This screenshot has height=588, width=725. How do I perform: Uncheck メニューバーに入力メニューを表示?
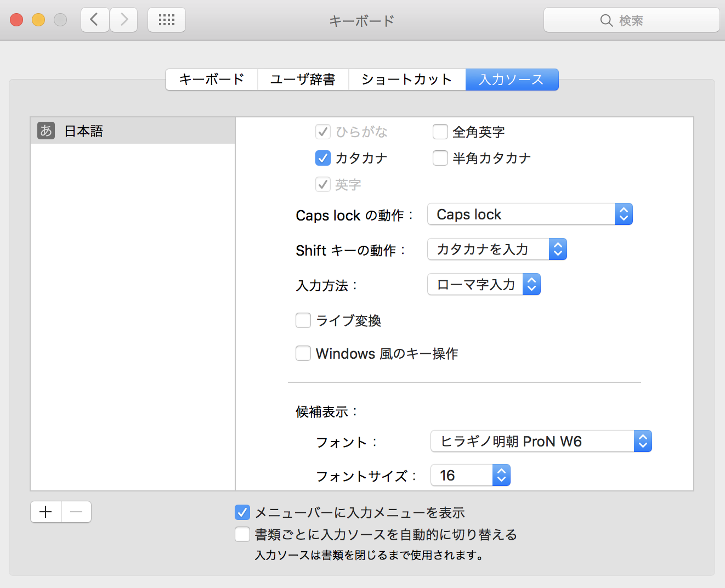tap(242, 512)
